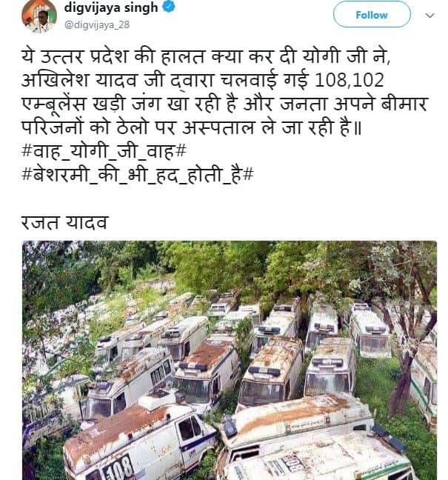The height and width of the screenshot is (480, 448).
Task: Expand the tweet options chevron
Action: pyautogui.click(x=430, y=16)
